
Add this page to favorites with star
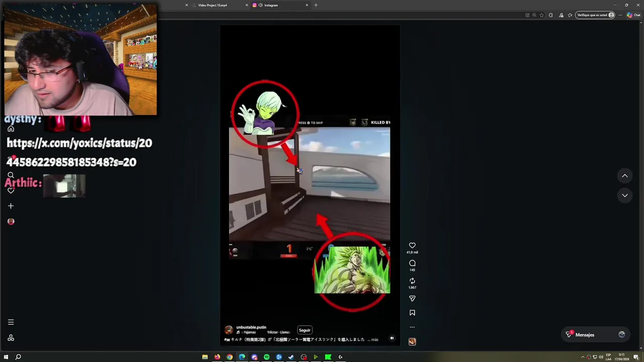point(541,15)
